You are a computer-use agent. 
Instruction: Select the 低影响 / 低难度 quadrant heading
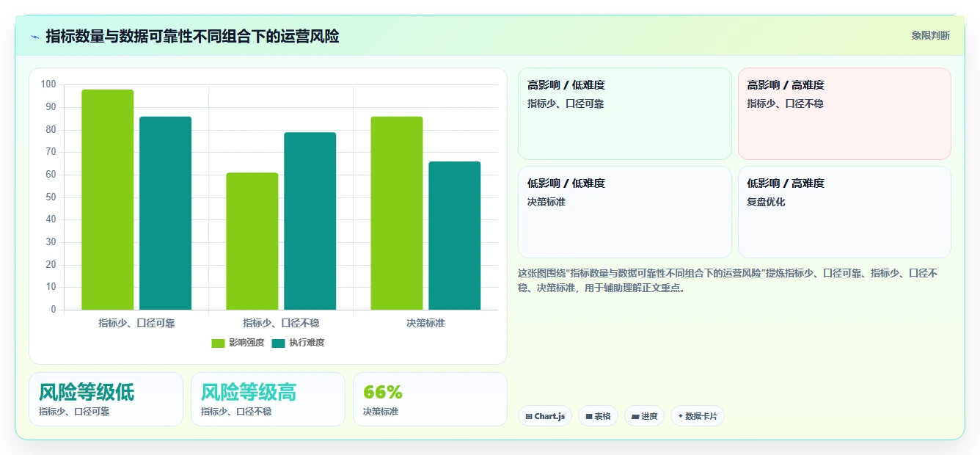point(566,183)
